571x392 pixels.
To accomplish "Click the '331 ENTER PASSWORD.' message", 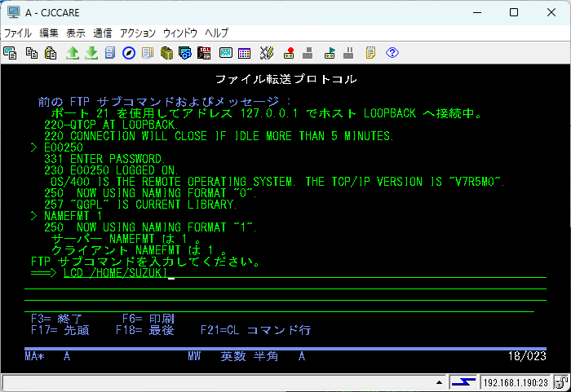I will (x=105, y=159).
